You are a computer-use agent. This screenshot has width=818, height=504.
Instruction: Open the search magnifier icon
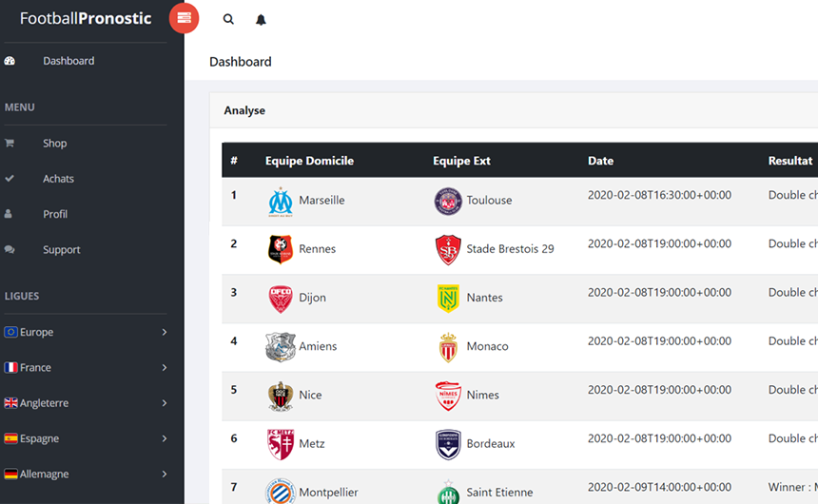pos(228,19)
